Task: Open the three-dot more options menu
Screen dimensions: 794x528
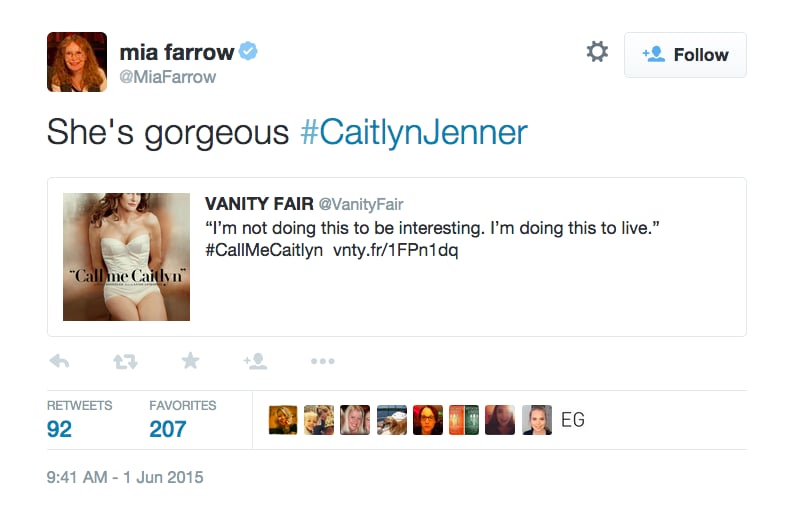Action: 323,361
